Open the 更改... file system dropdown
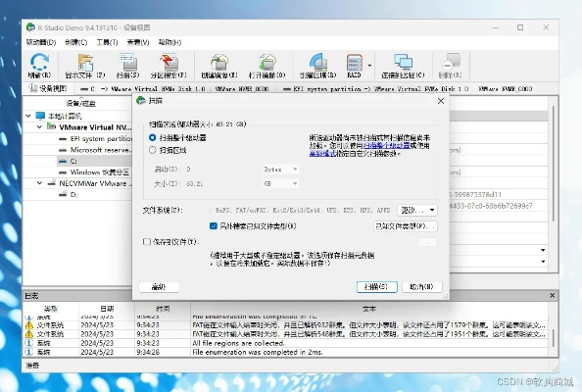582x392 pixels. tap(417, 210)
